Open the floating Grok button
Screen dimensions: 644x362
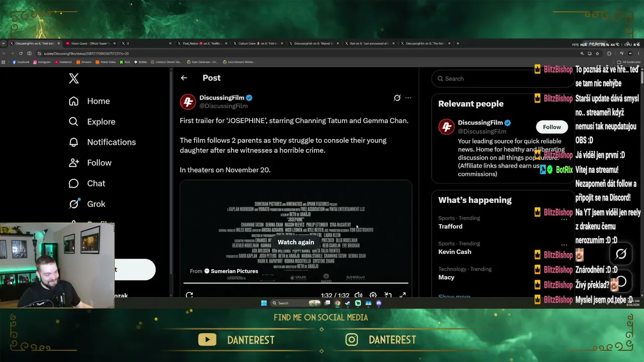pos(621,254)
